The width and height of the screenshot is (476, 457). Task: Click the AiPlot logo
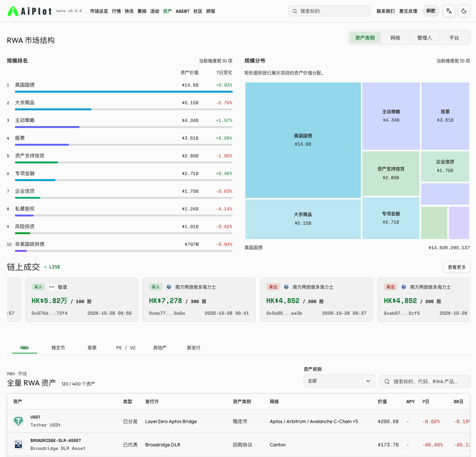coord(30,11)
